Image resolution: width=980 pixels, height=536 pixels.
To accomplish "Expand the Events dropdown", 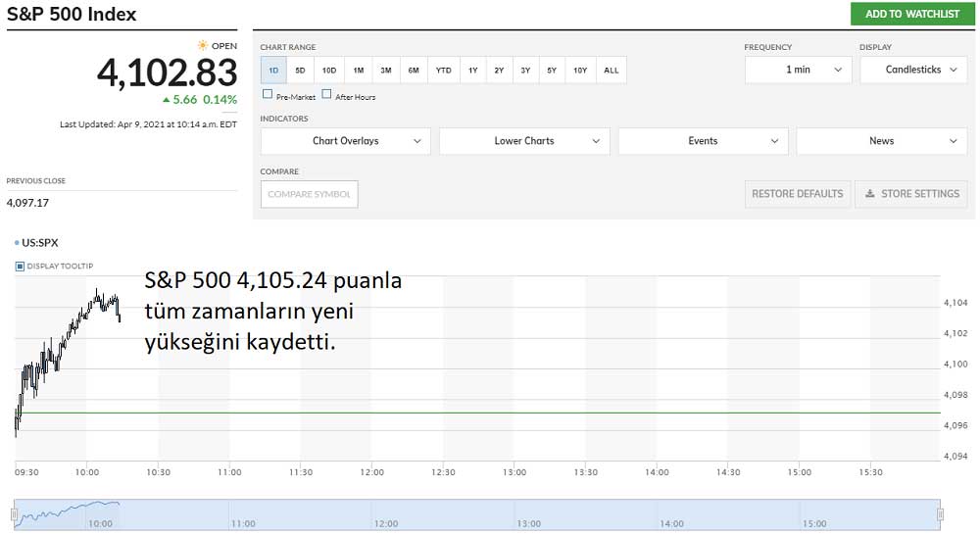I will point(703,141).
